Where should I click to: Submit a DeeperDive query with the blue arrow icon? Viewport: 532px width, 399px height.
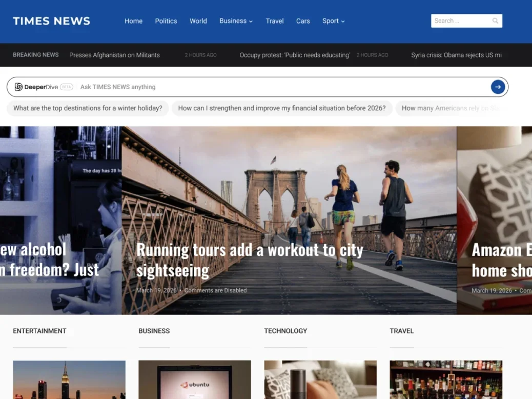(x=498, y=87)
